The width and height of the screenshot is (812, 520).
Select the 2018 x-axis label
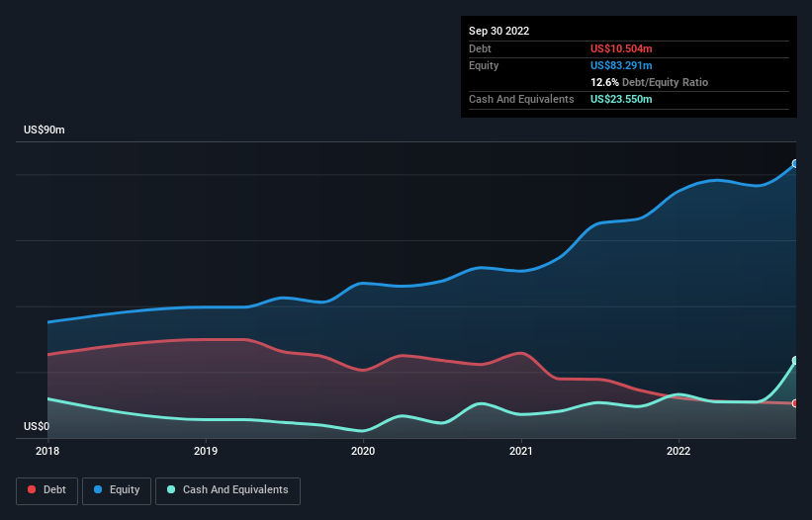47,451
